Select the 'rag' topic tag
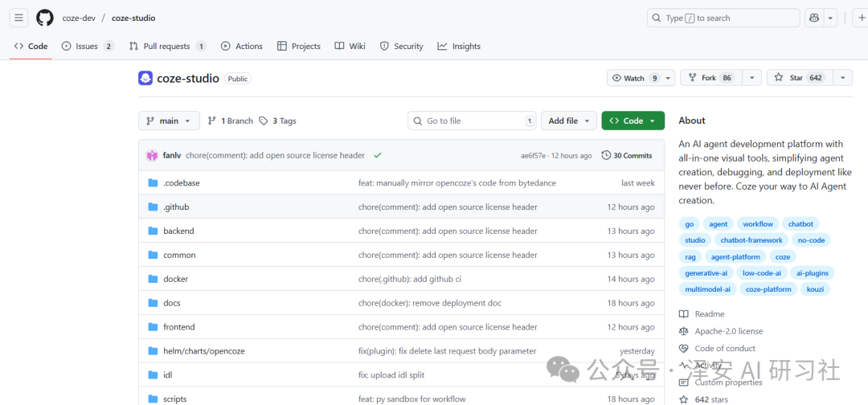Viewport: 868px width, 405px height. 690,256
